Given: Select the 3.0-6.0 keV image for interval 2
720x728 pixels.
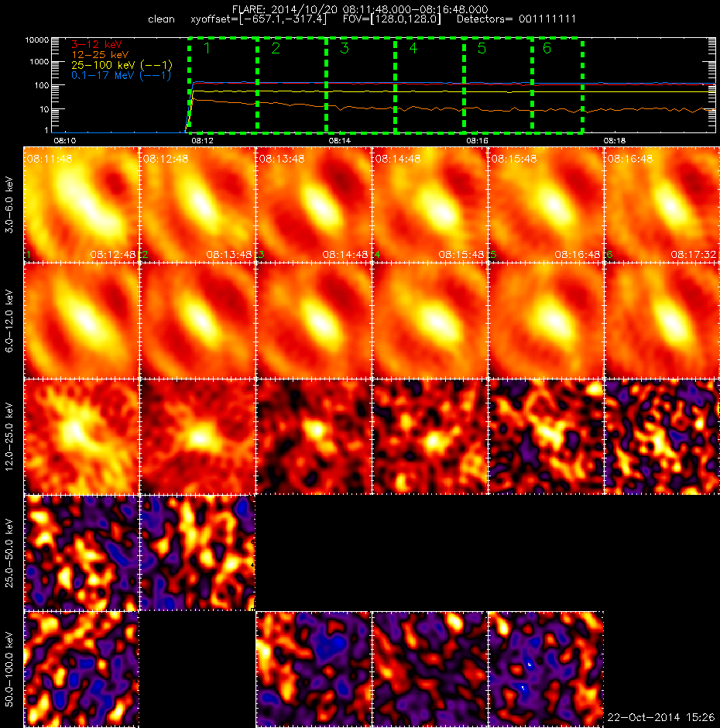Looking at the screenshot, I should click(197, 204).
